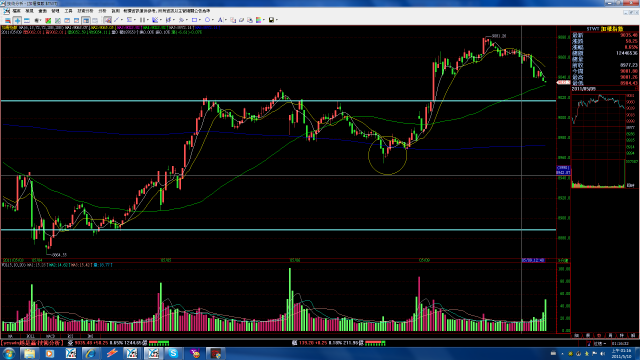Click the 2011/05/09 date in side panel

[583, 89]
